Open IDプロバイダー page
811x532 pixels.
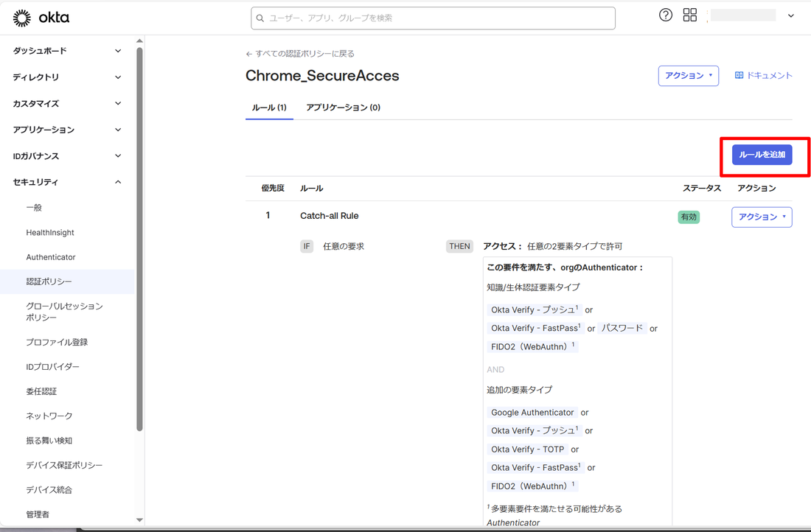[53, 367]
